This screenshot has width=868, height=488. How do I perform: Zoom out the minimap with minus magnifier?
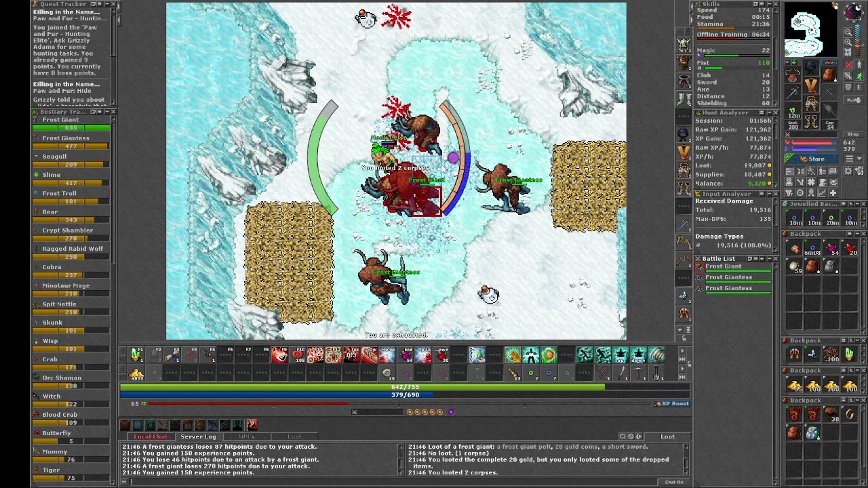[x=848, y=32]
